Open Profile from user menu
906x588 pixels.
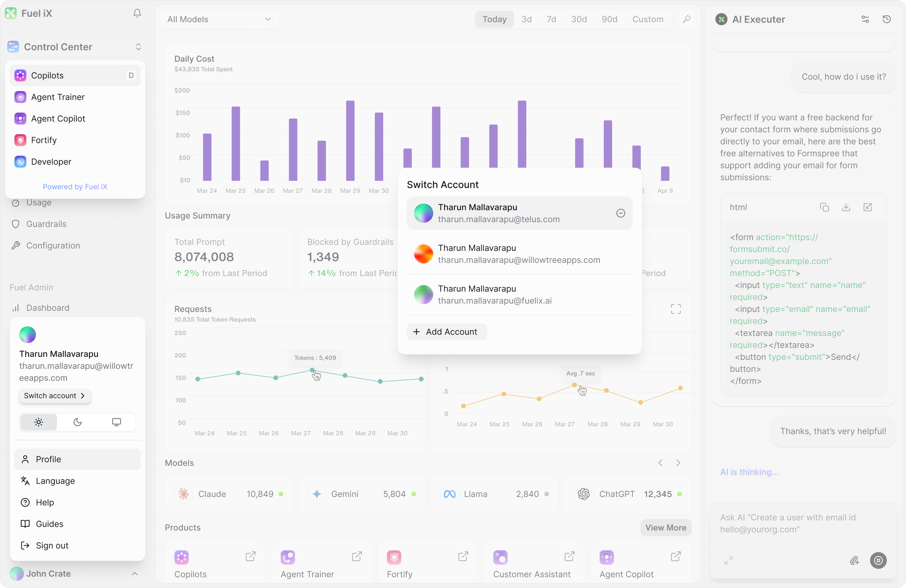(x=77, y=459)
